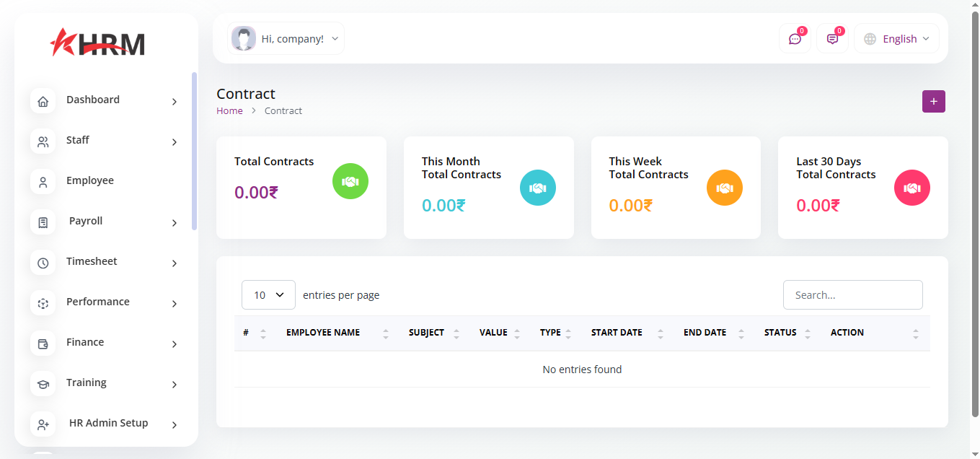This screenshot has width=980, height=459.
Task: Click the Search contracts input field
Action: point(852,295)
